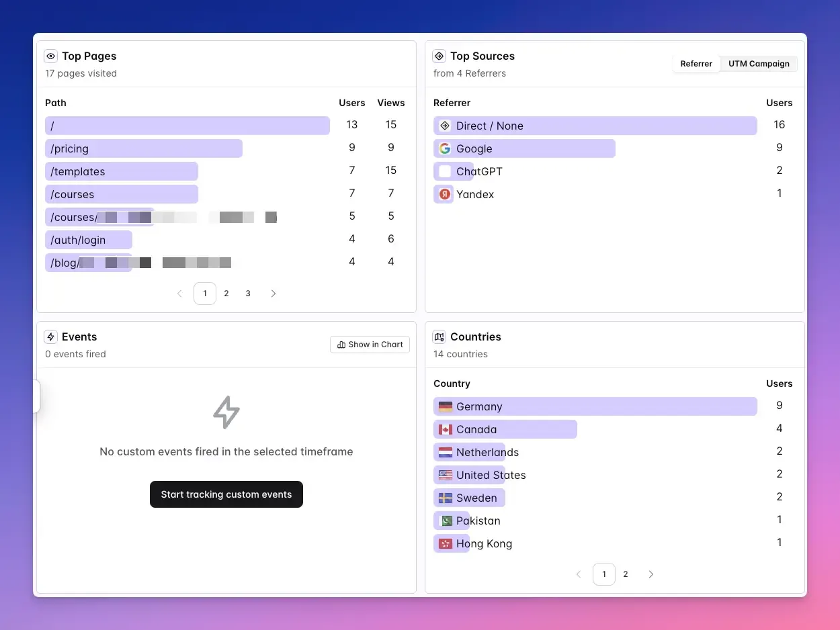Click the Sweden flag icon
The width and height of the screenshot is (840, 630).
pyautogui.click(x=446, y=498)
